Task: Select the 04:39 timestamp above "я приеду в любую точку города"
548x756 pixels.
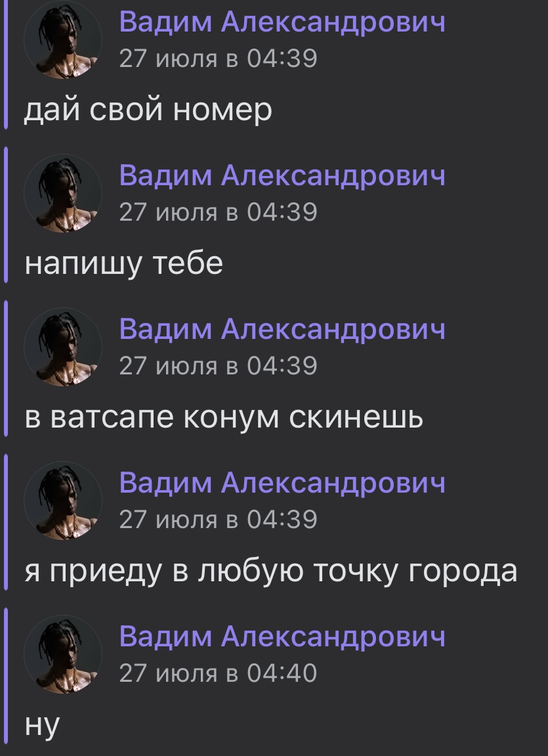Action: click(218, 520)
